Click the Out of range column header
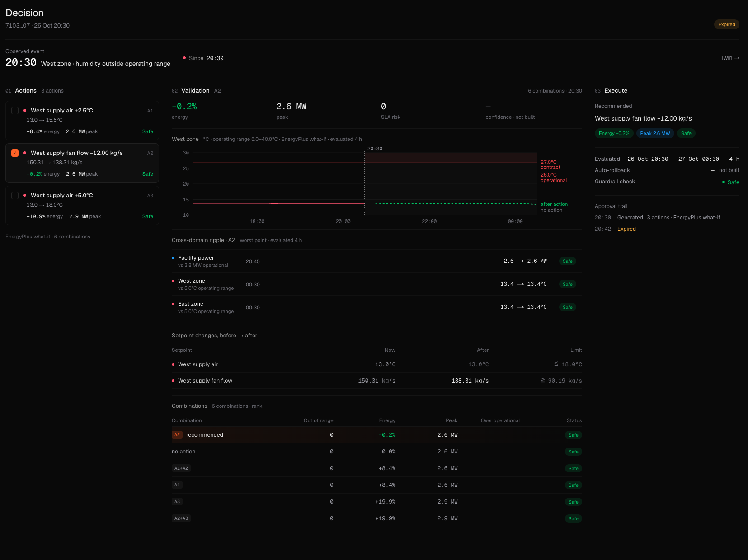Image resolution: width=748 pixels, height=560 pixels. tap(318, 420)
